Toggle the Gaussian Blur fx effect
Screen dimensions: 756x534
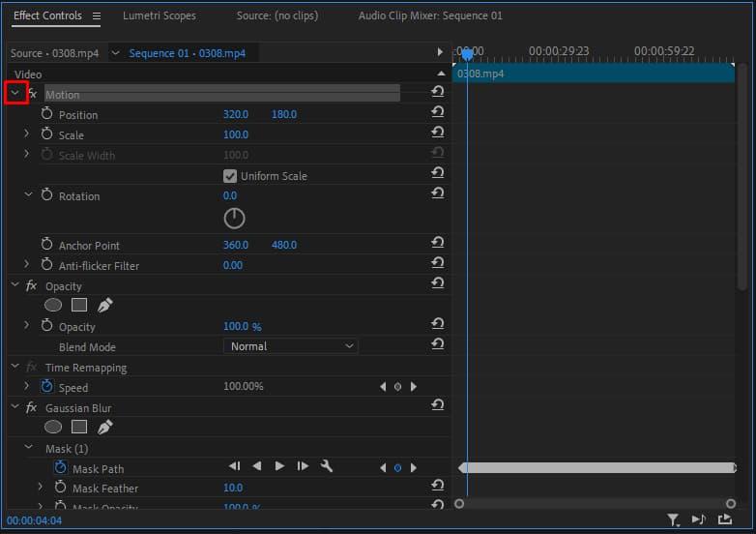(31, 408)
